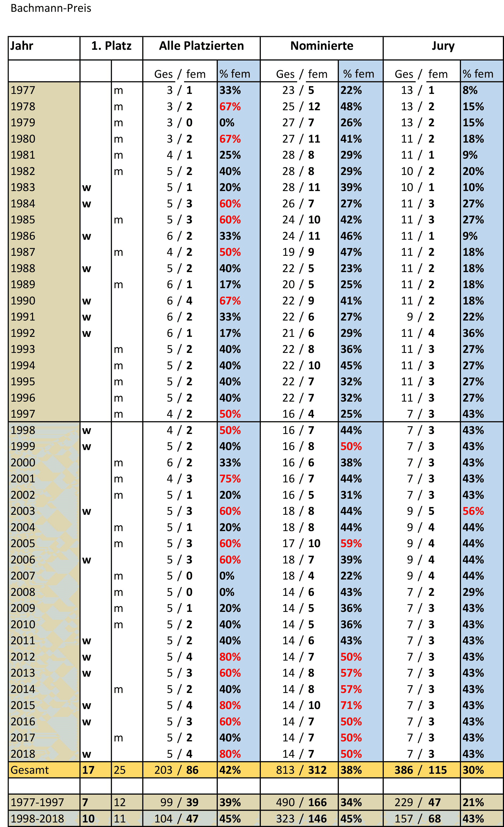Click the "% fem" subheader under Nominierte
The width and height of the screenshot is (504, 827).
[358, 74]
